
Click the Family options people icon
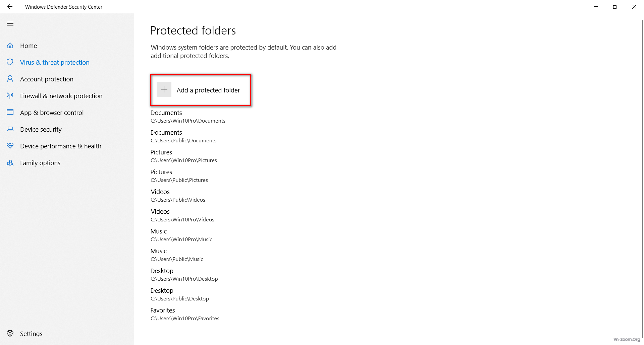(x=10, y=163)
